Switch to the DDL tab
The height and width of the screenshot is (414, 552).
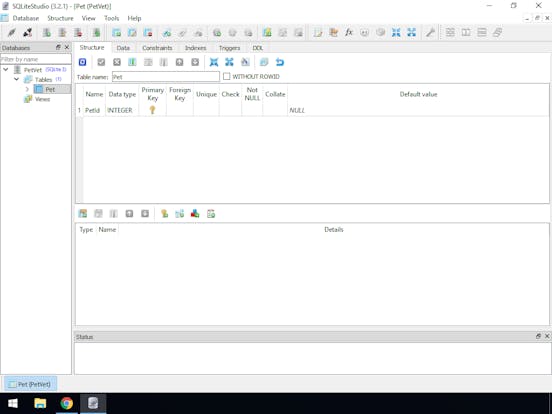pyautogui.click(x=257, y=48)
